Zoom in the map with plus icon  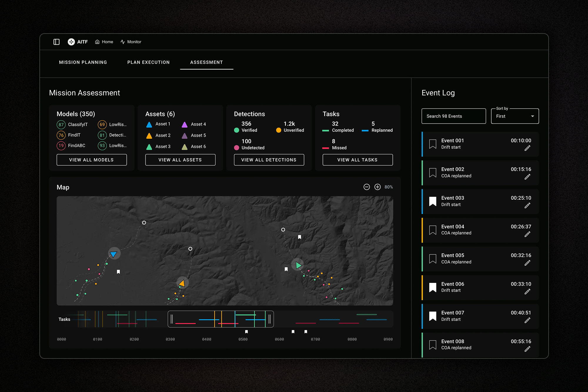[377, 187]
